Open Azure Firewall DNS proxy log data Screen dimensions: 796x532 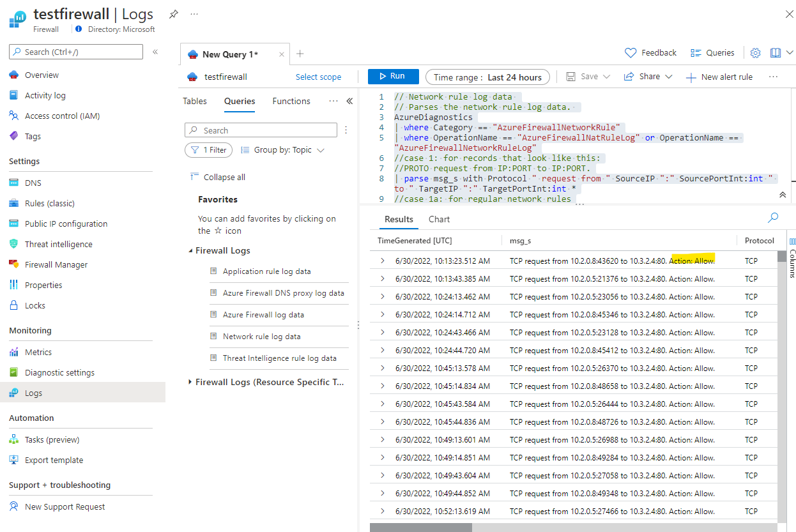(284, 293)
